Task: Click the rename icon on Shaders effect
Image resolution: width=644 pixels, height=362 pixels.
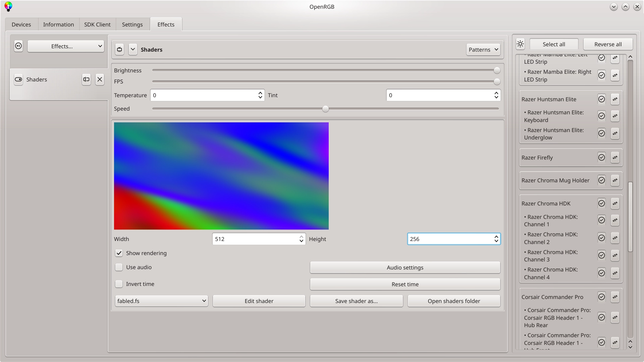Action: (86, 79)
